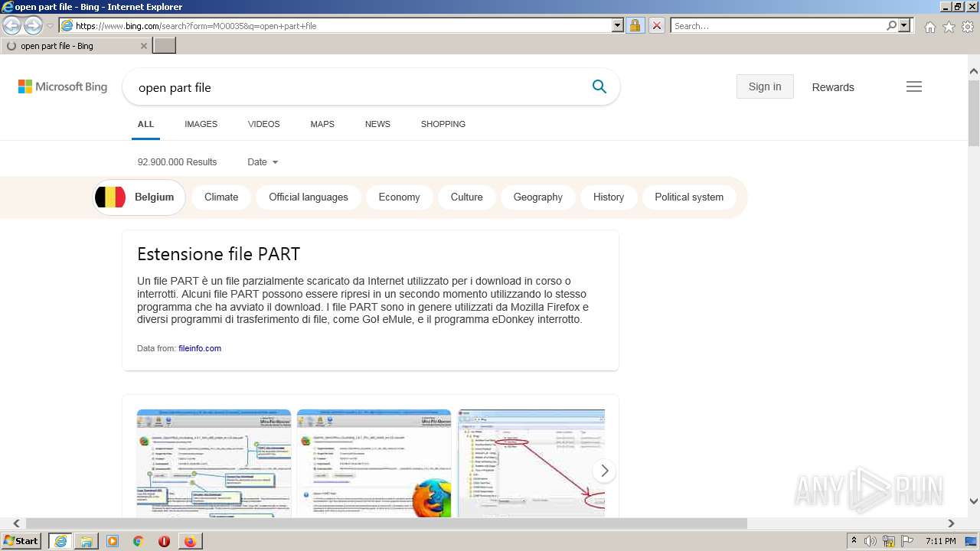Switch to the VIDEOS tab
Screen dimensions: 980x551
(263, 124)
